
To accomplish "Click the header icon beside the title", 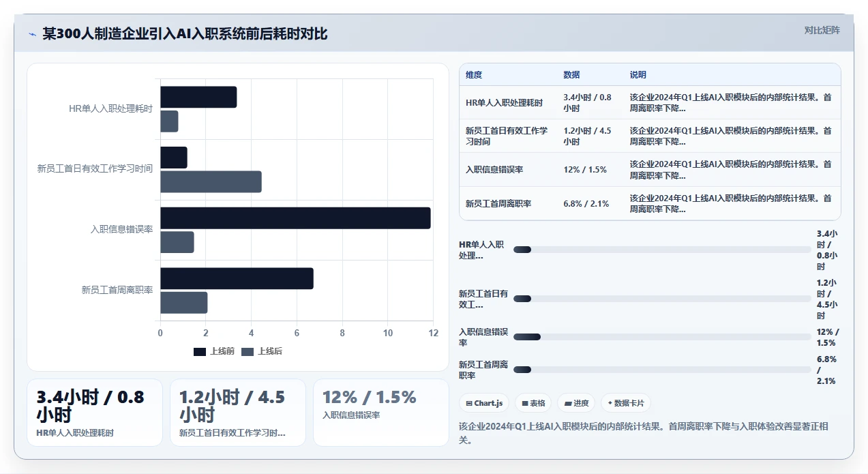I will [x=32, y=34].
